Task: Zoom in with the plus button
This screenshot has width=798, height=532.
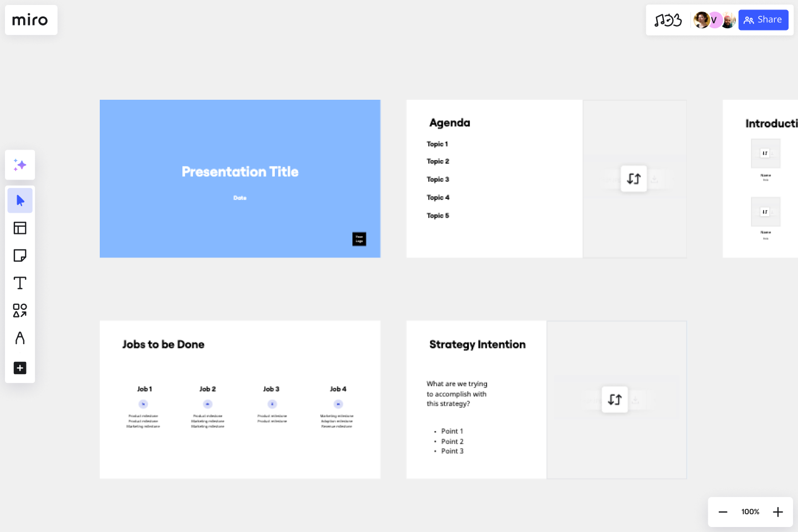Action: [777, 511]
